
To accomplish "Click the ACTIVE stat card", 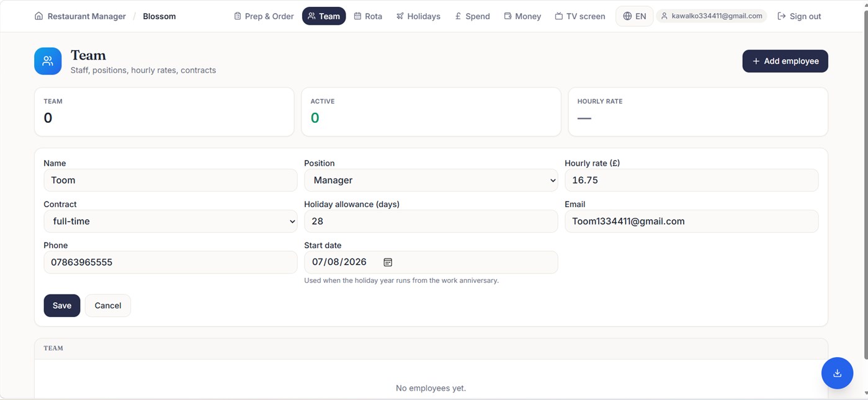I will [431, 112].
